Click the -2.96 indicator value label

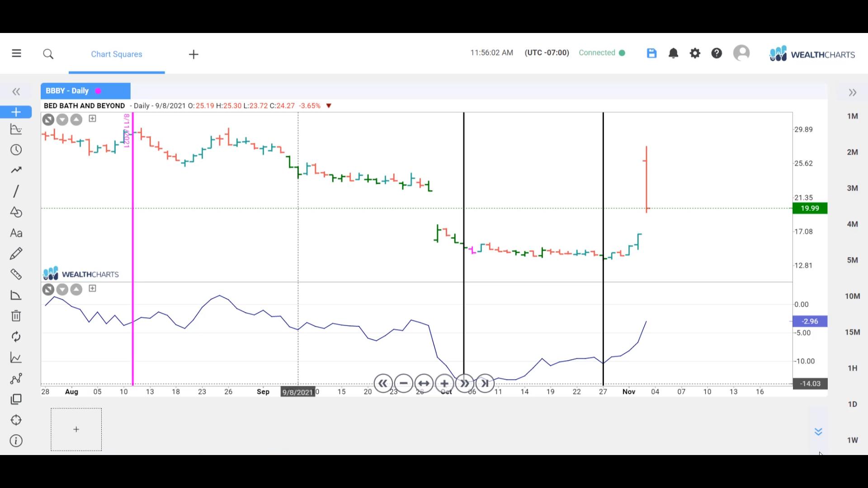[810, 321]
